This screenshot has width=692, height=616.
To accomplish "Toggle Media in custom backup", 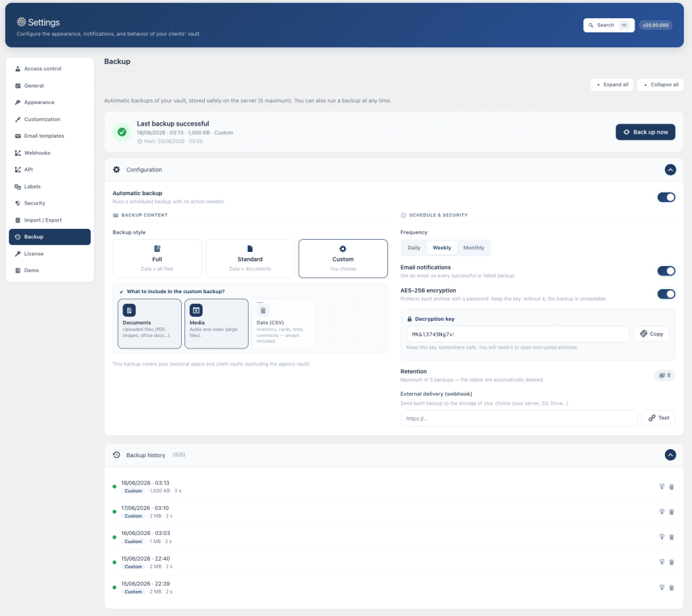I will pyautogui.click(x=216, y=324).
